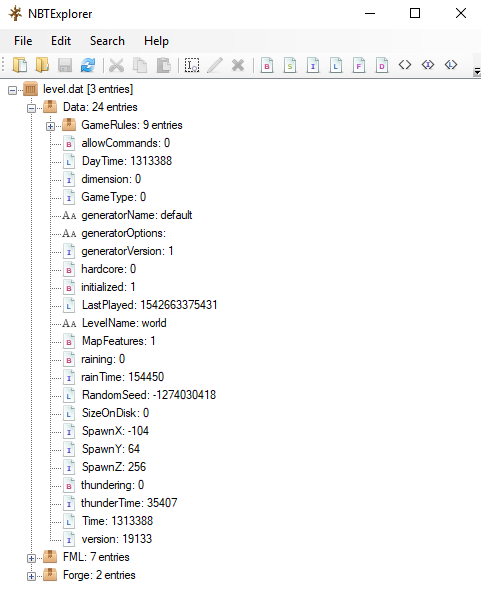Viewport: 481px width, 612px height.
Task: Select the dimension: 0 entry
Action: coord(111,179)
